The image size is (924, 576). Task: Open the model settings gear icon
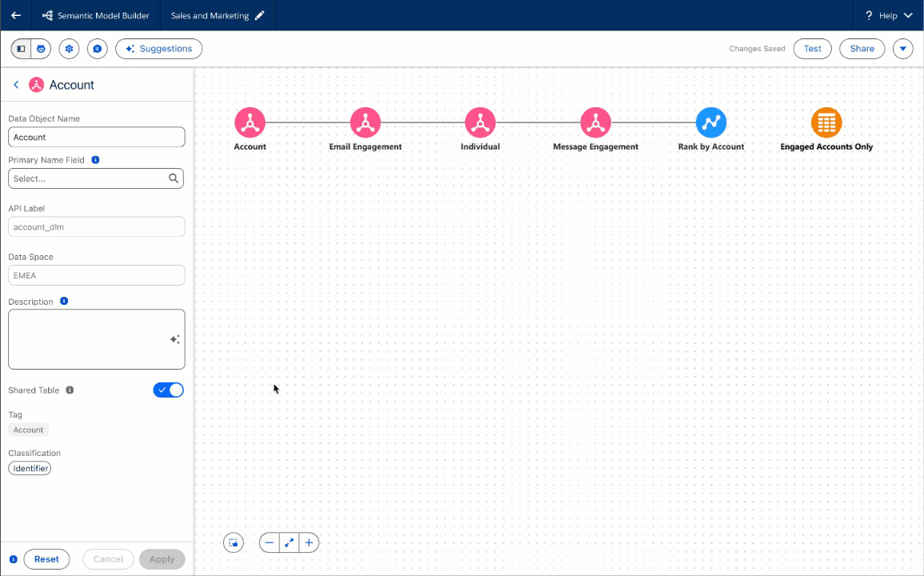[x=70, y=49]
